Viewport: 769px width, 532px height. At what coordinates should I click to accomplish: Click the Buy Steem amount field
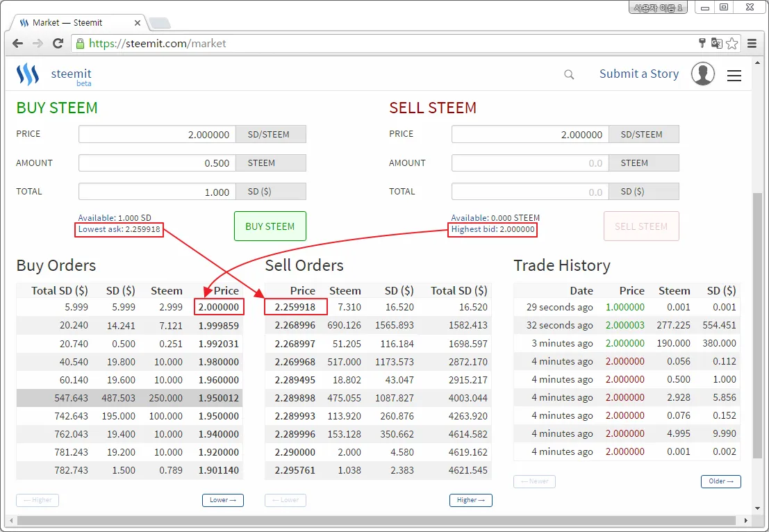[x=157, y=163]
